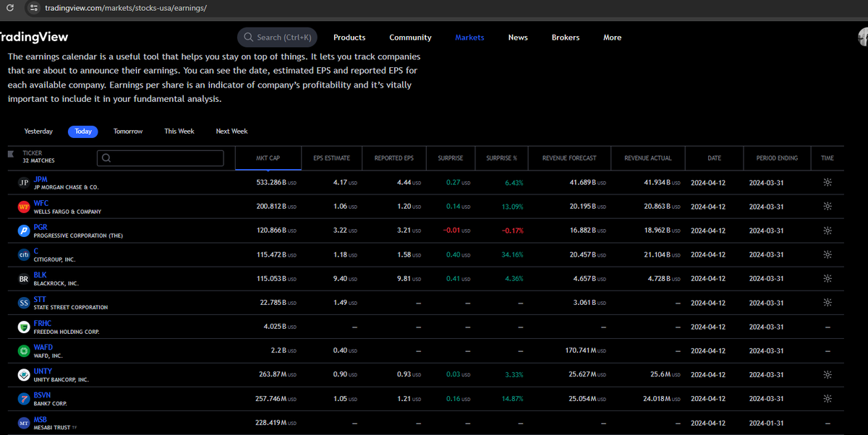Click the sun time icon in STT row
The width and height of the screenshot is (868, 435).
tap(827, 303)
